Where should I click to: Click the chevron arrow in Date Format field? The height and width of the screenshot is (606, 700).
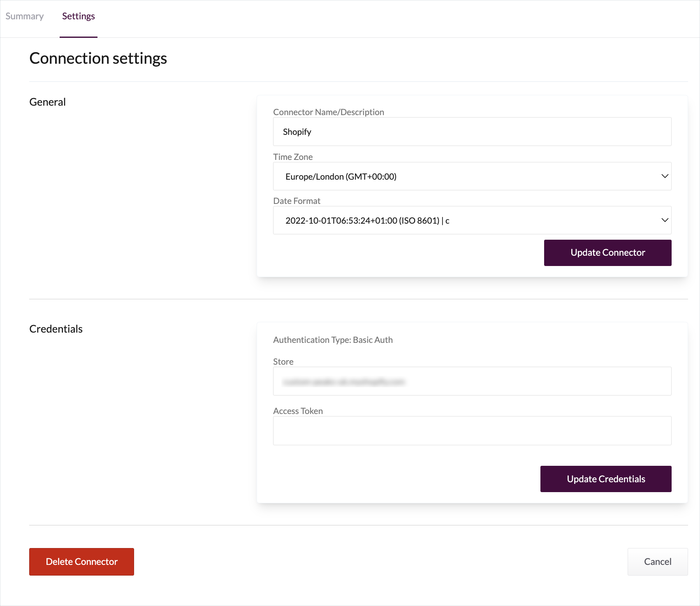[665, 220]
